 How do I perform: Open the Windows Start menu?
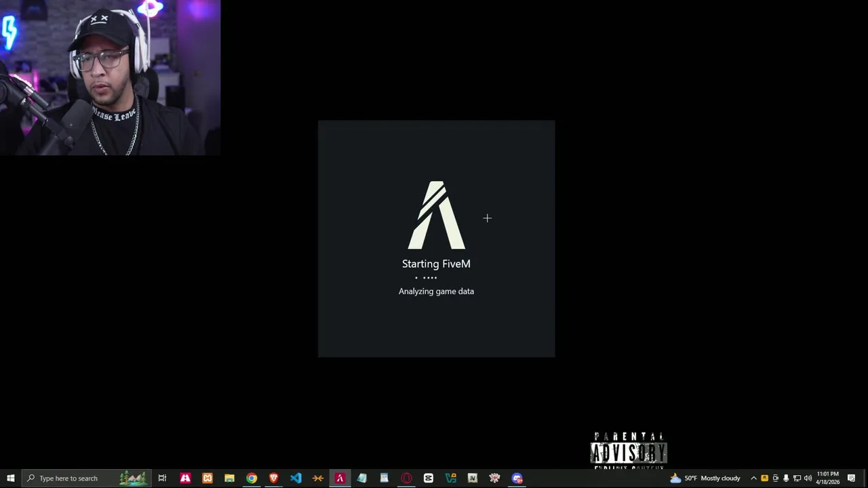coord(11,478)
